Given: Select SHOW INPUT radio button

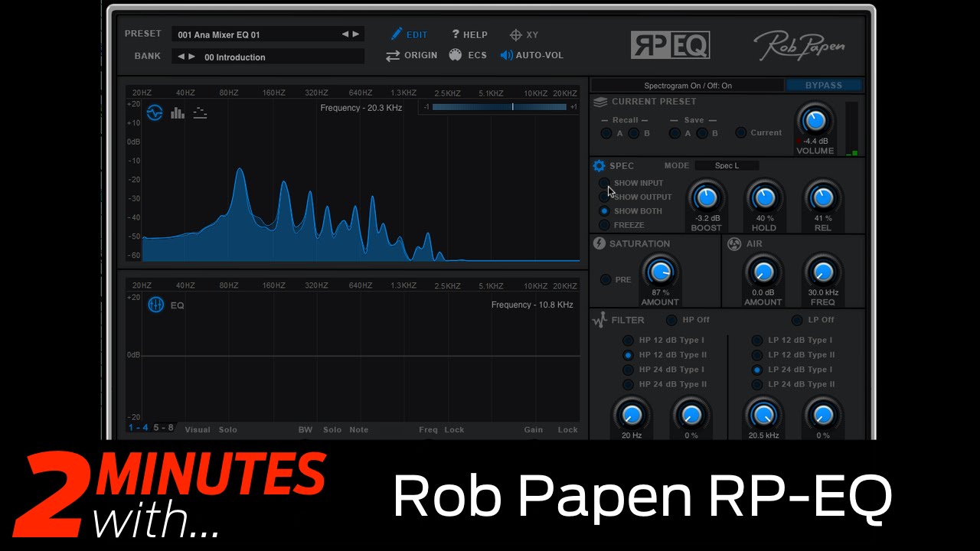Looking at the screenshot, I should (x=605, y=183).
